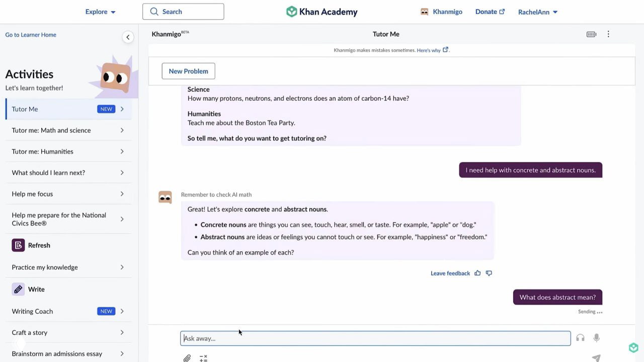
Task: Click the paperclip attachment icon
Action: point(187,358)
